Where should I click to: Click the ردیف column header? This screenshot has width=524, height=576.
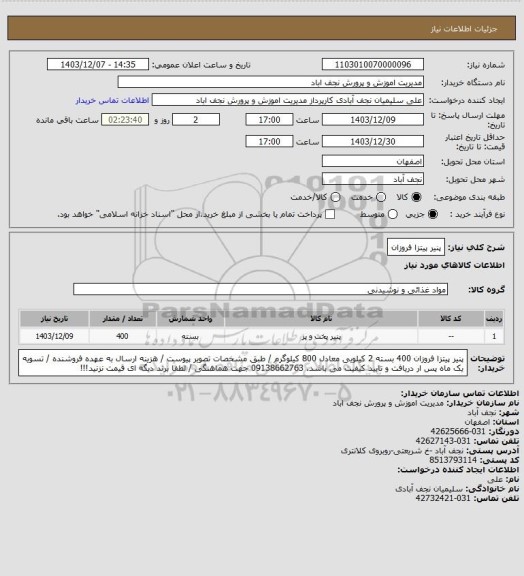point(494,318)
